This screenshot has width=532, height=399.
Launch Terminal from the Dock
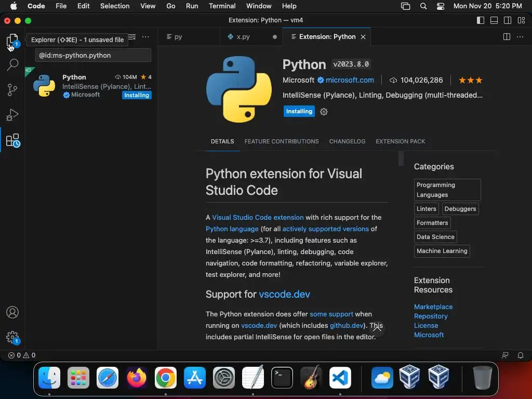[x=282, y=378]
